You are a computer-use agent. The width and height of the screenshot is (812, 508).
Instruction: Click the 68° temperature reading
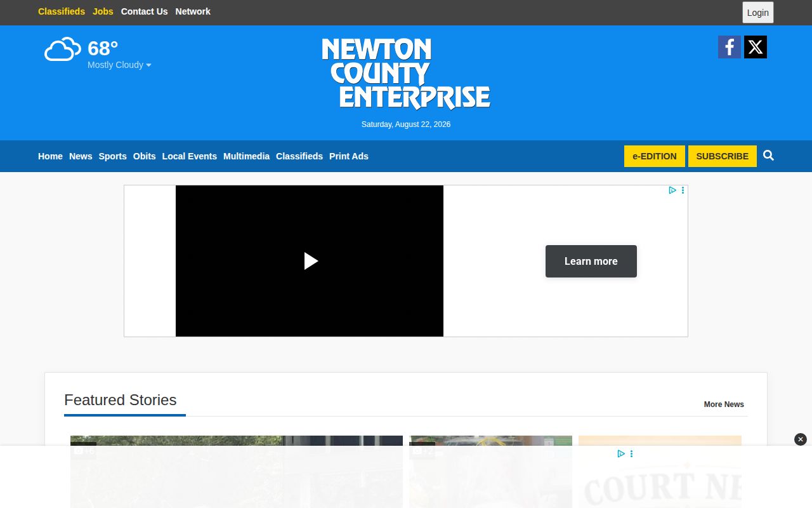pyautogui.click(x=103, y=48)
